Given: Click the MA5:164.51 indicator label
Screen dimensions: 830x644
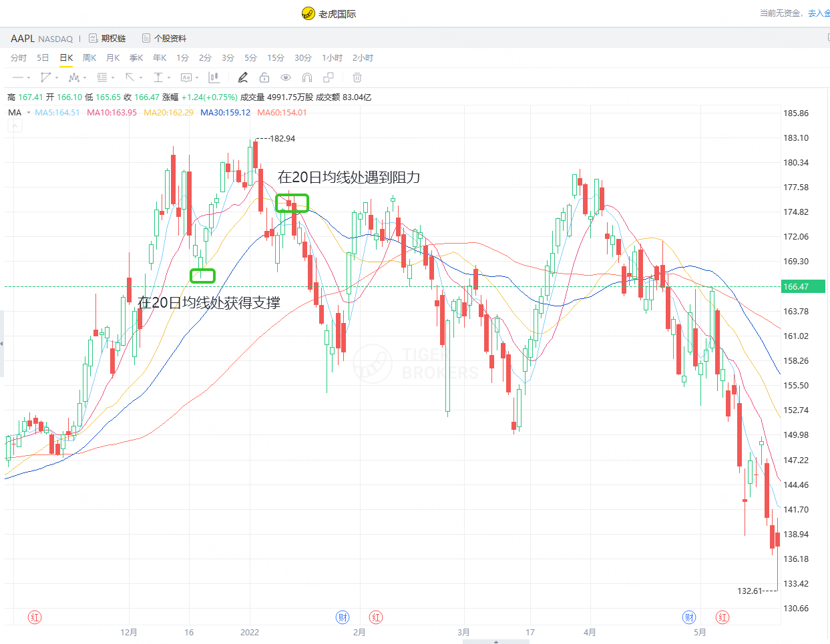Looking at the screenshot, I should click(57, 113).
